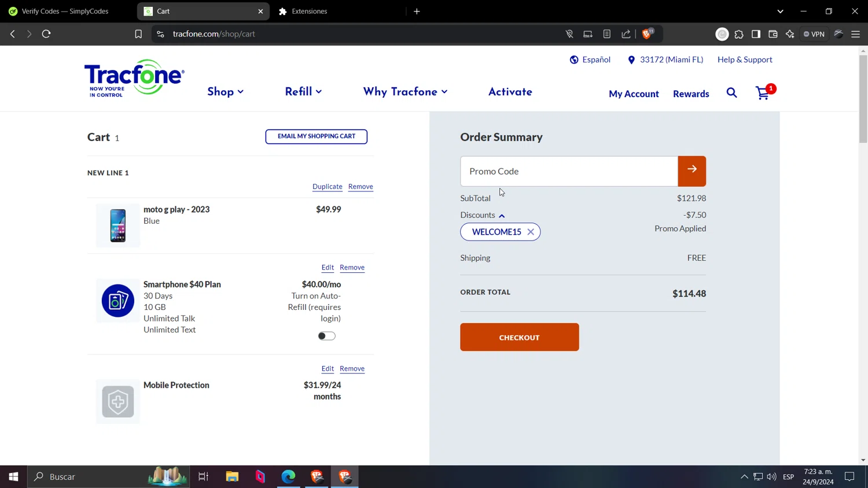The height and width of the screenshot is (488, 868).
Task: Open Task View on taskbar
Action: (x=203, y=476)
